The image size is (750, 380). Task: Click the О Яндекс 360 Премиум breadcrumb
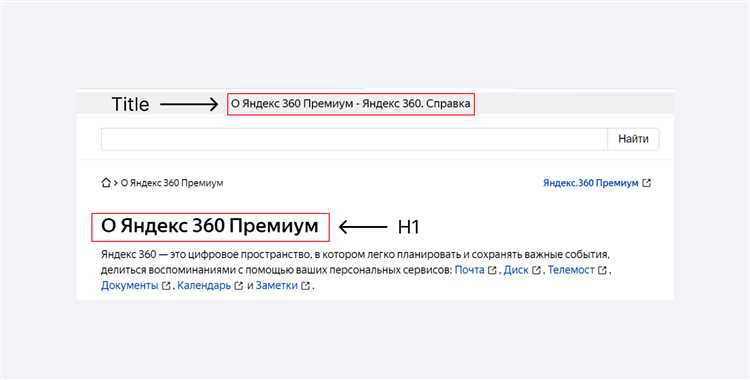pos(172,183)
